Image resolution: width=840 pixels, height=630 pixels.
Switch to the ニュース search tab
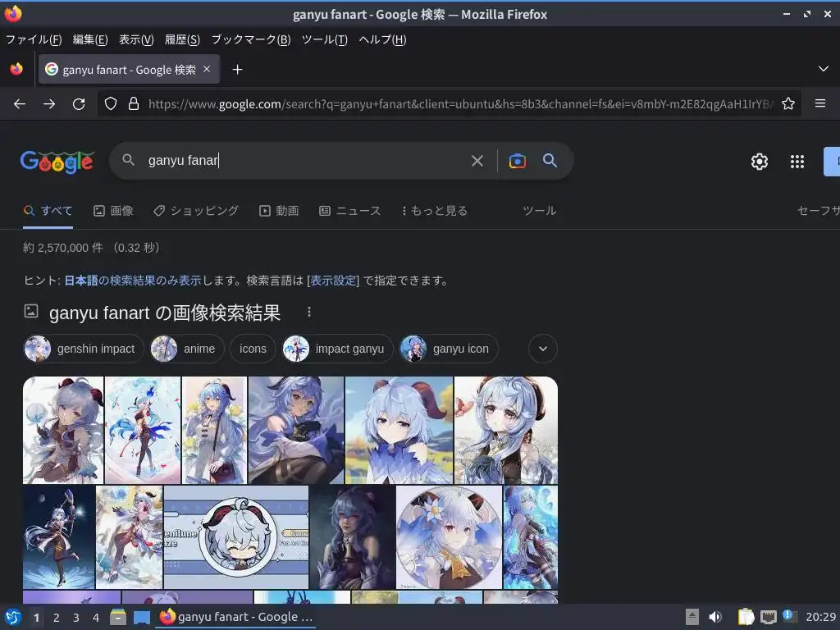pyautogui.click(x=349, y=211)
